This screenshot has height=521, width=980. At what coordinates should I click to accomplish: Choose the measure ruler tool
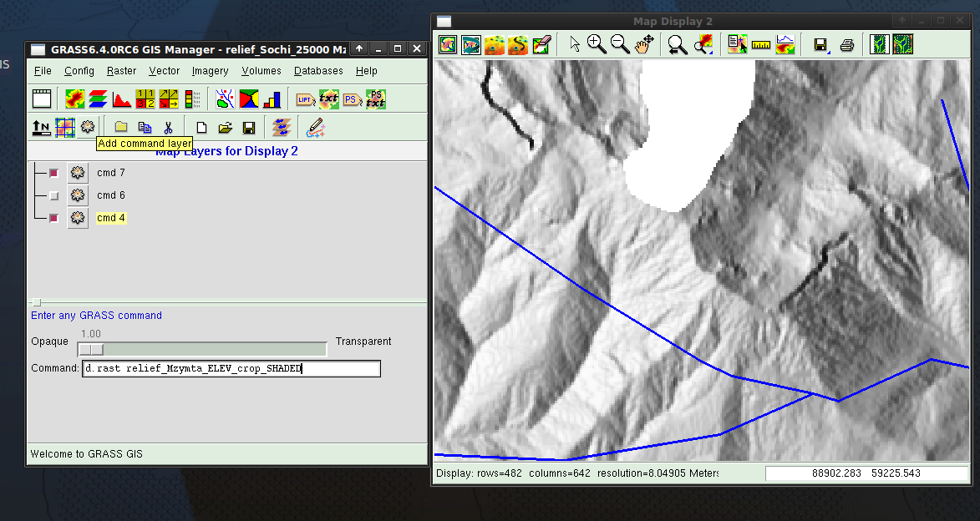760,44
